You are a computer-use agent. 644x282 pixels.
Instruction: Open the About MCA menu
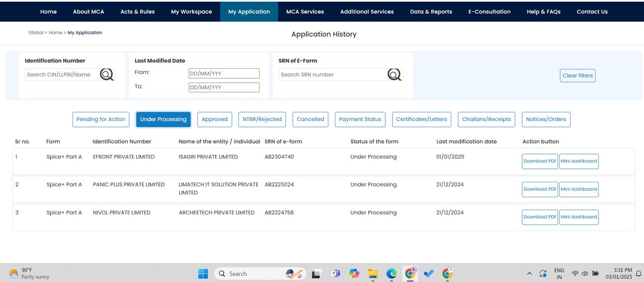[89, 11]
